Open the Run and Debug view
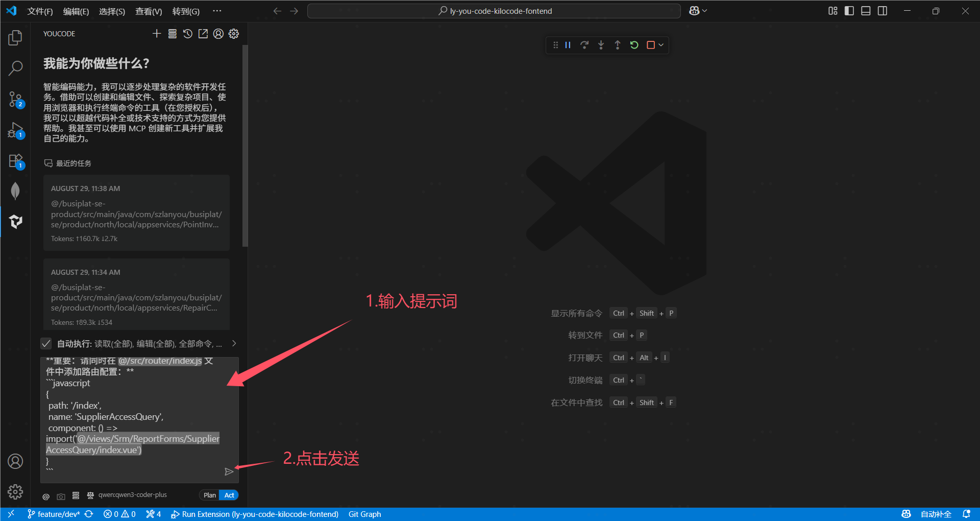 15,130
